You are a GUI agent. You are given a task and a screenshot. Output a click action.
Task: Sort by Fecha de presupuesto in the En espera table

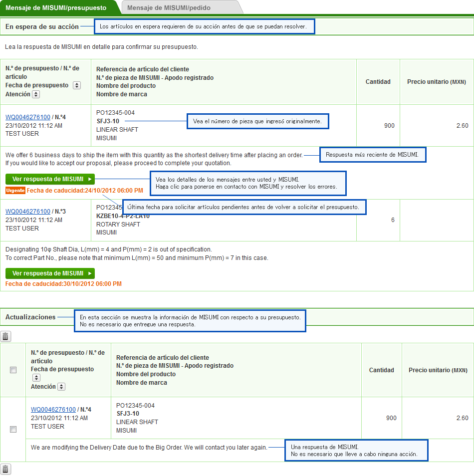coord(77,85)
